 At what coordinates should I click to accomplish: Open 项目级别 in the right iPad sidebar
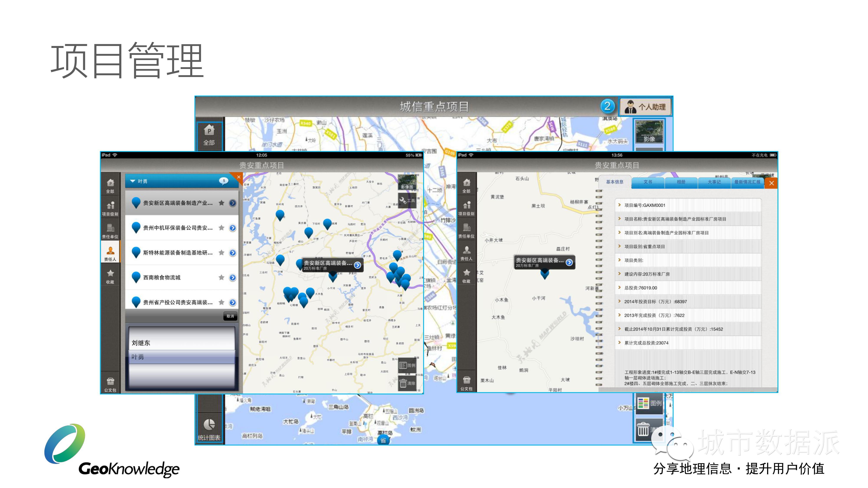click(x=466, y=208)
